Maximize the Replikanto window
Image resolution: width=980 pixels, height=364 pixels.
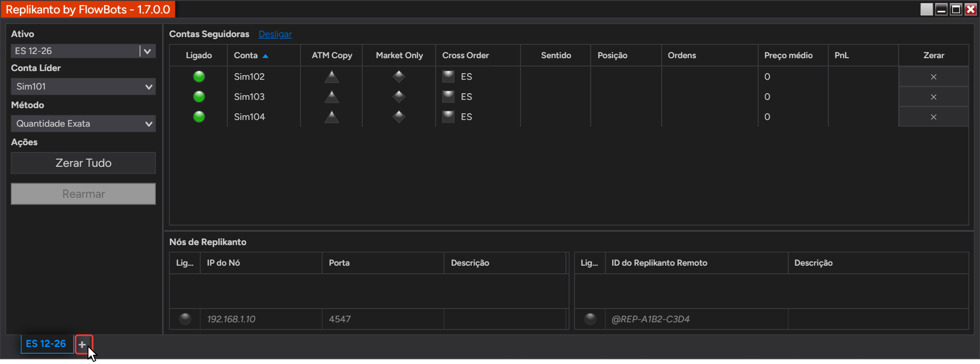click(x=956, y=9)
